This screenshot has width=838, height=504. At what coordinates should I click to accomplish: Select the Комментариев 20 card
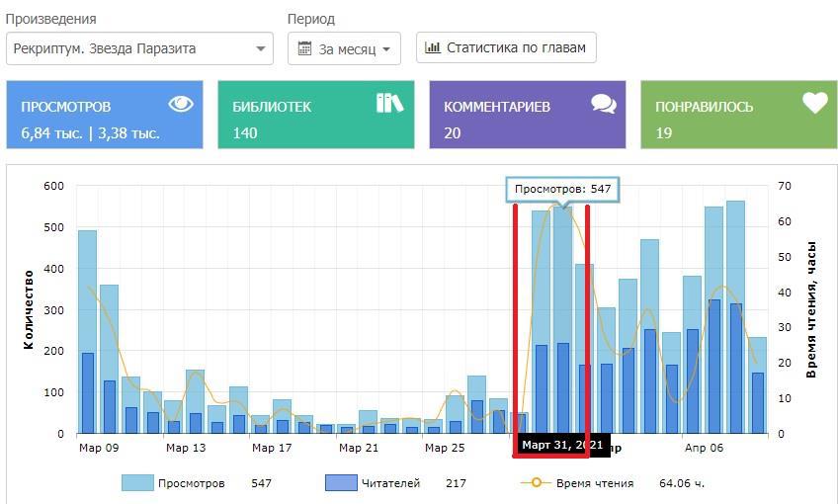[x=527, y=116]
